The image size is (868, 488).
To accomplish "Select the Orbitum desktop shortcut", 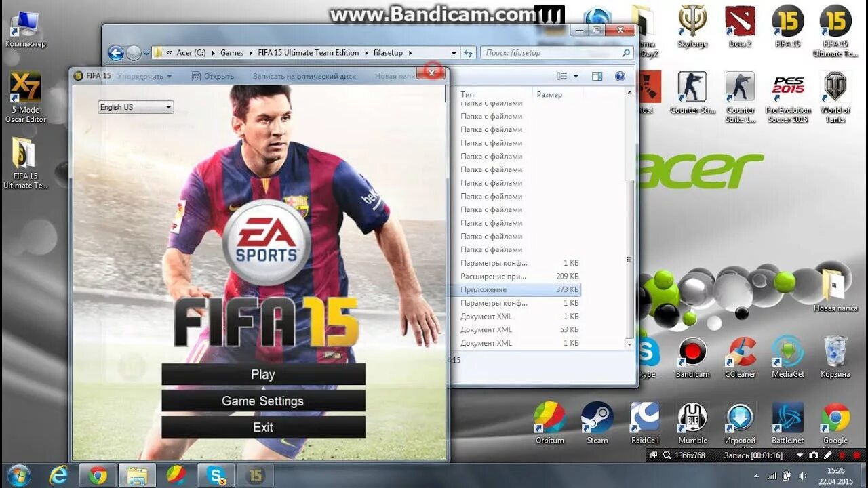I will [x=549, y=424].
